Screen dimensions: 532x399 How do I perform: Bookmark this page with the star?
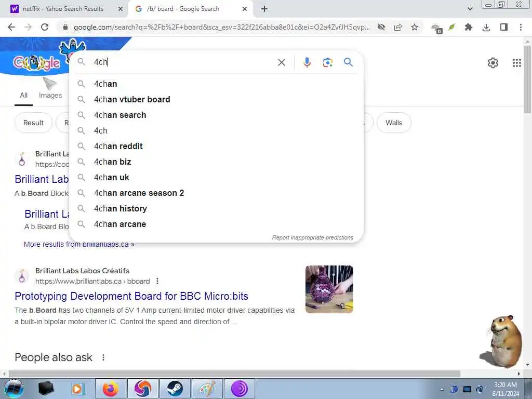tap(415, 27)
